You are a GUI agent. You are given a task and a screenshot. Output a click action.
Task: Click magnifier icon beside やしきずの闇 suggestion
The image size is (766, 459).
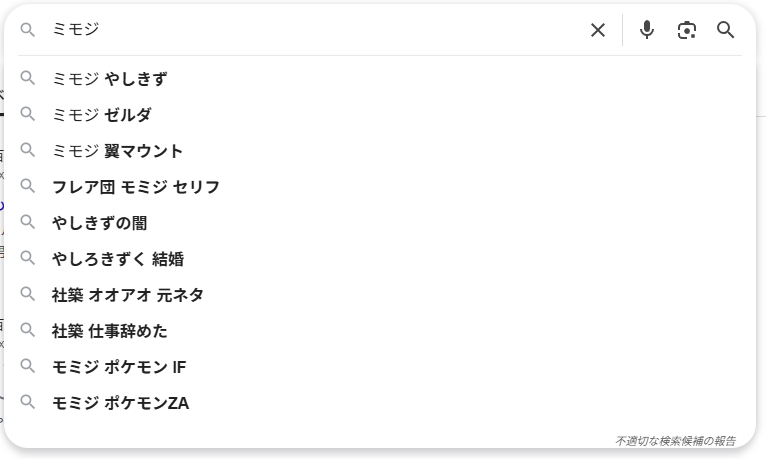click(28, 222)
